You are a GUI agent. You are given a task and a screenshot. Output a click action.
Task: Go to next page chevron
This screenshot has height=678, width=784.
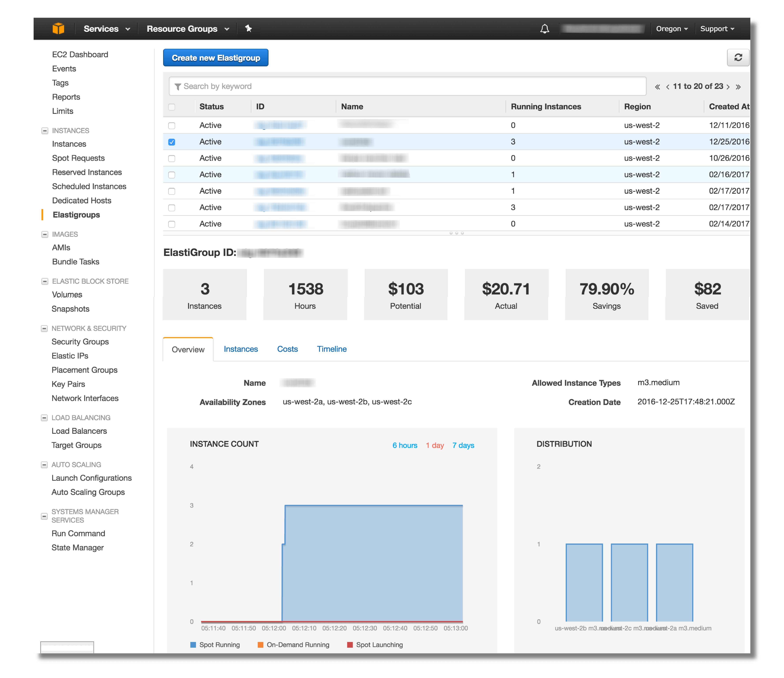coord(728,87)
